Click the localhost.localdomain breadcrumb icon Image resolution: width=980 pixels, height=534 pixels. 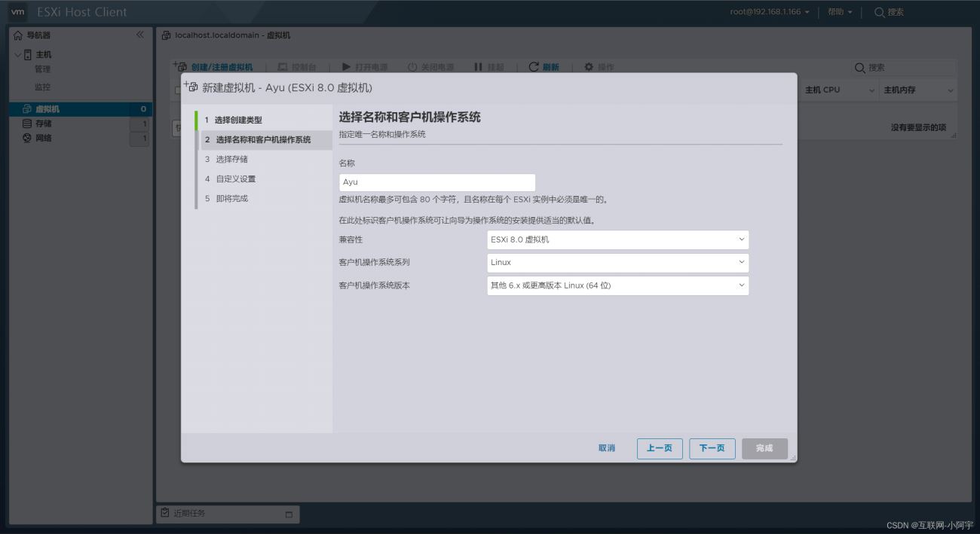[167, 35]
